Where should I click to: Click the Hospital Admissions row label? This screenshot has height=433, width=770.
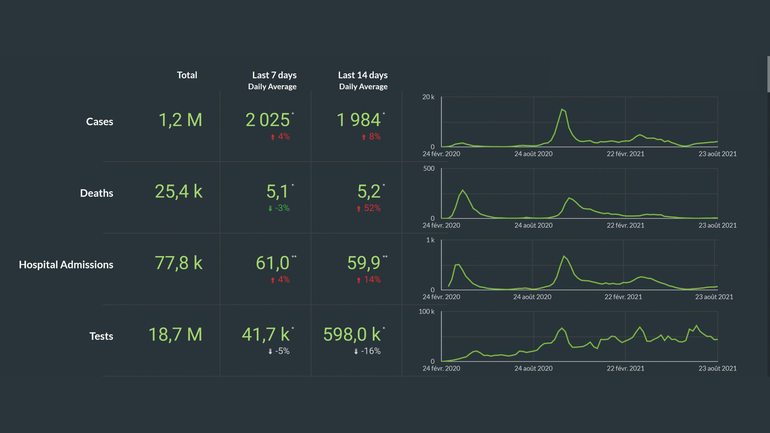click(x=66, y=265)
